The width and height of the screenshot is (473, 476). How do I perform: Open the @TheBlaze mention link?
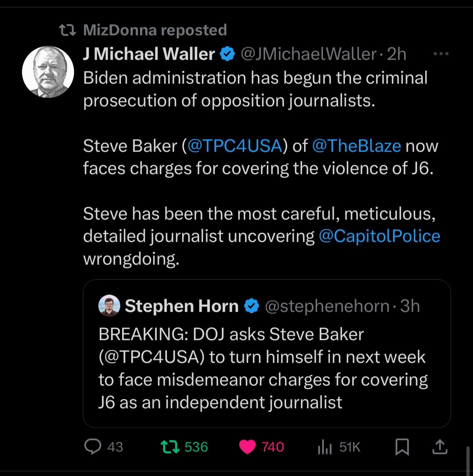tap(357, 146)
